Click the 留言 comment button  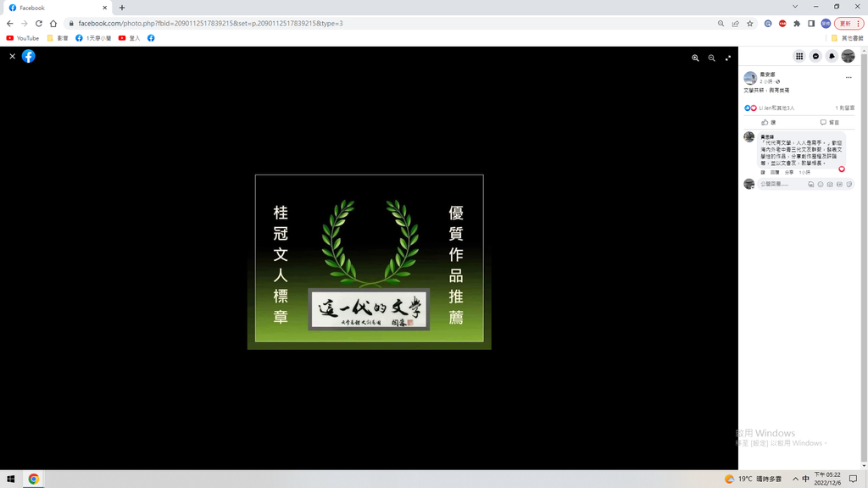(829, 123)
